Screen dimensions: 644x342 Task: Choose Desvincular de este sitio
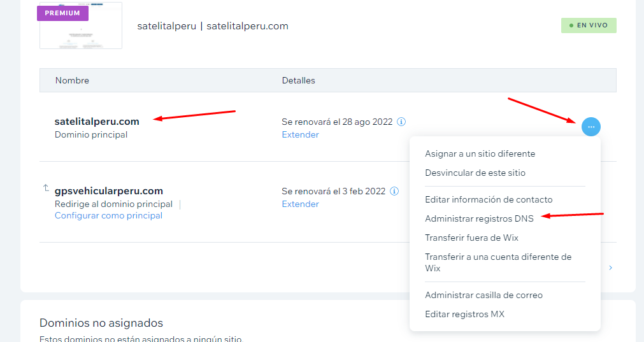(475, 173)
